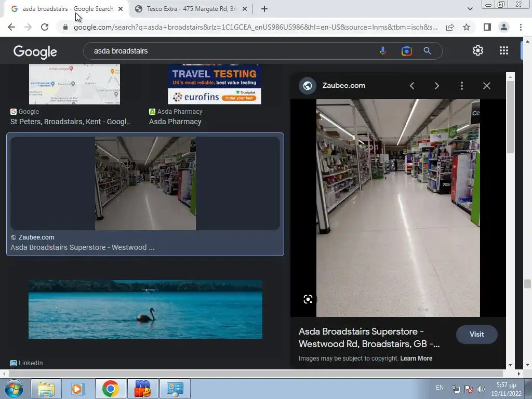Open Chrome profile avatar
This screenshot has width=532, height=399.
504,27
